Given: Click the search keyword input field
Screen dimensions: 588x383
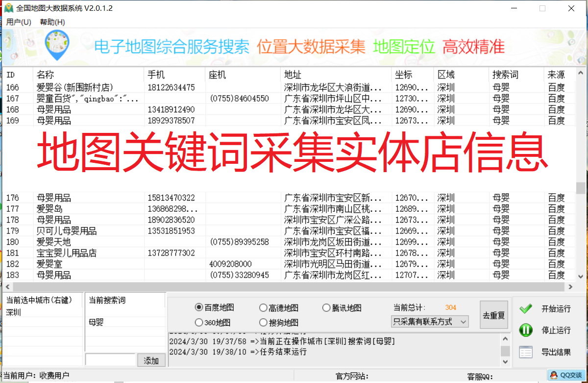Looking at the screenshot, I should coord(110,359).
